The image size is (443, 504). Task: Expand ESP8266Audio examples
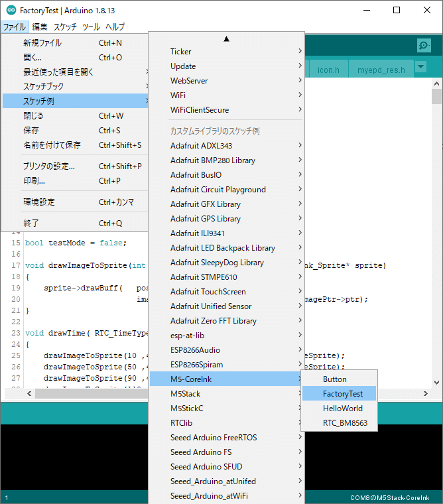(226, 349)
